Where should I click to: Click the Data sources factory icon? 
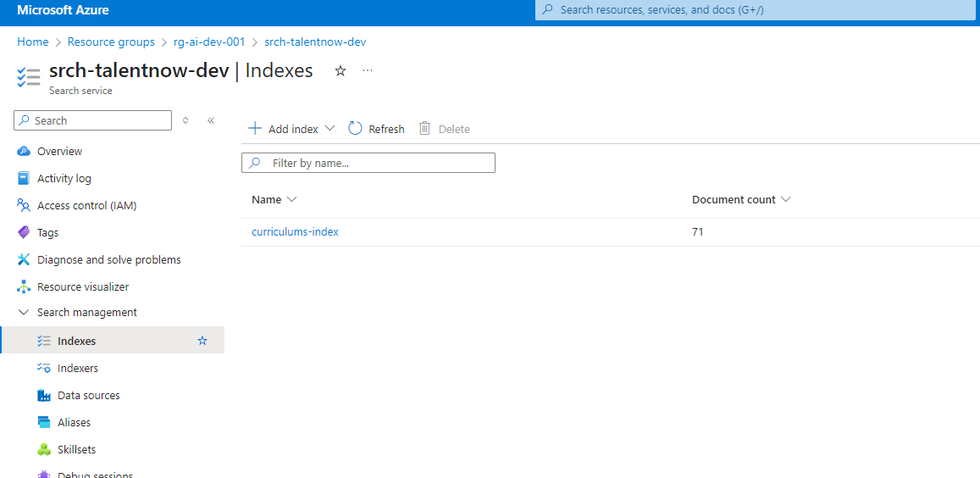[44, 396]
